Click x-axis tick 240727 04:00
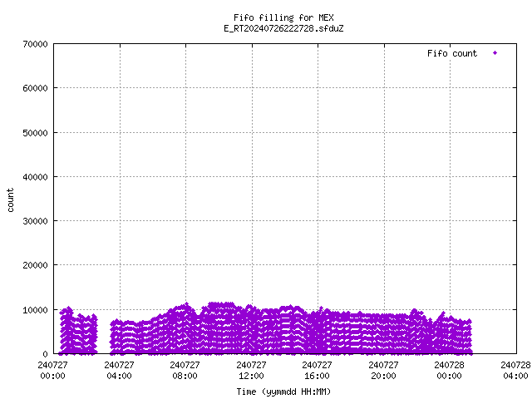Screen dimensions: 532x399 [x=119, y=371]
